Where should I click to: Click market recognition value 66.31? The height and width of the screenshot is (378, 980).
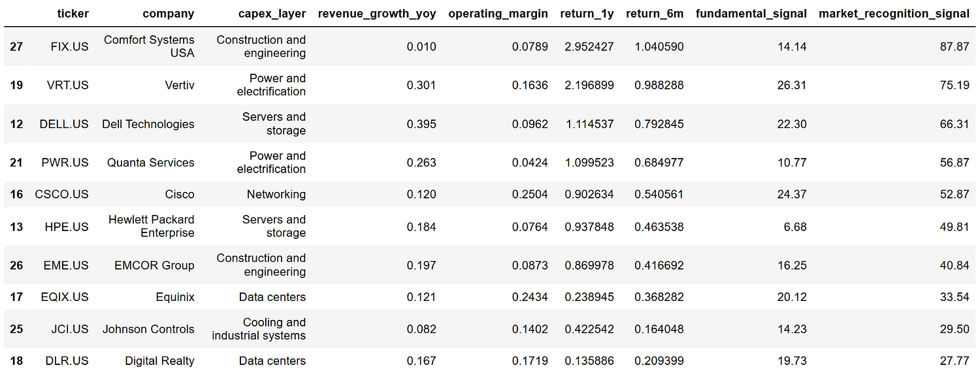[x=955, y=124]
